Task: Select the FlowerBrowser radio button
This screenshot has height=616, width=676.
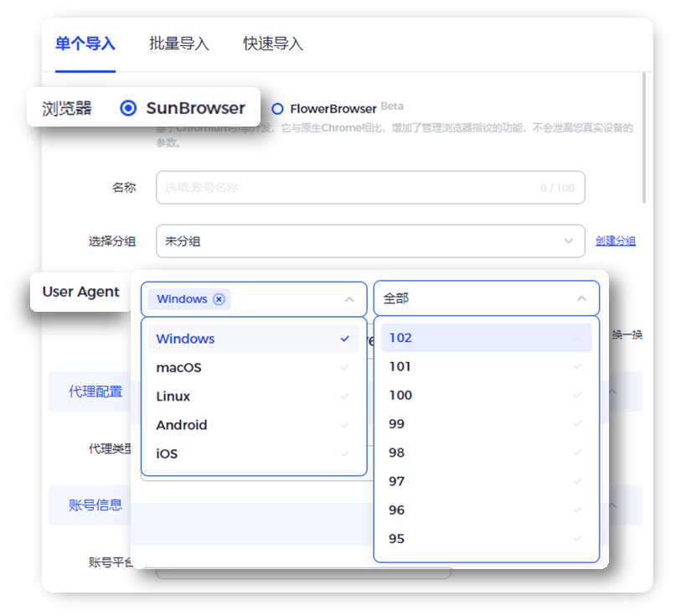Action: coord(277,109)
